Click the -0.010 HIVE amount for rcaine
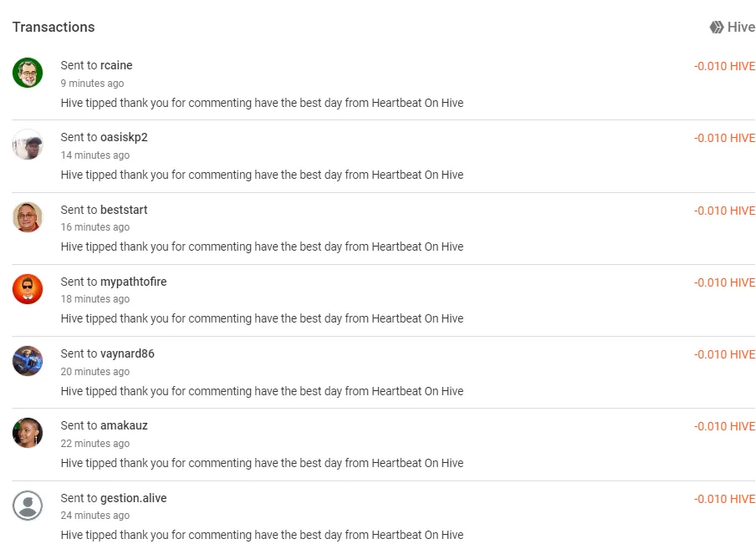756x549 pixels. point(725,66)
